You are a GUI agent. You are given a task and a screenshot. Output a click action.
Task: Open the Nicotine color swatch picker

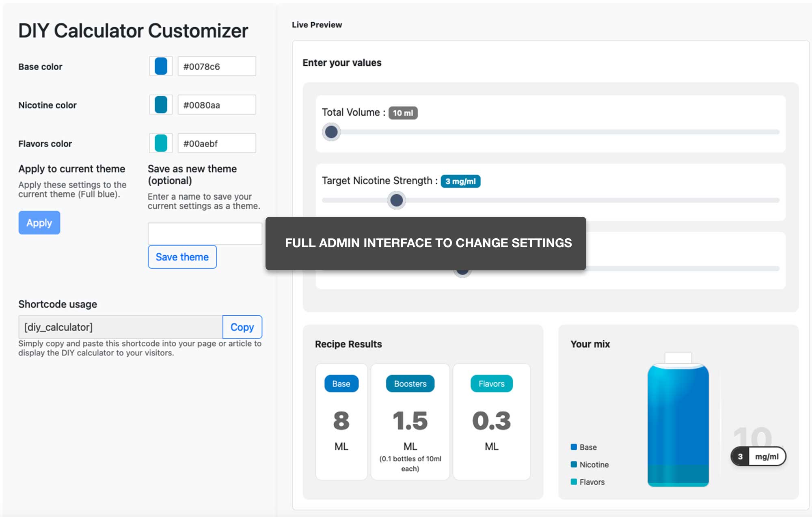click(x=161, y=105)
